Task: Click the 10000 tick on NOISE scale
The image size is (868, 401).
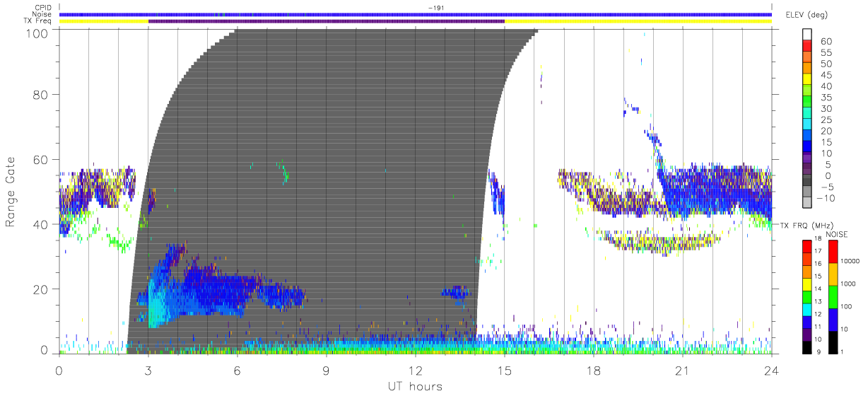Action: click(850, 261)
